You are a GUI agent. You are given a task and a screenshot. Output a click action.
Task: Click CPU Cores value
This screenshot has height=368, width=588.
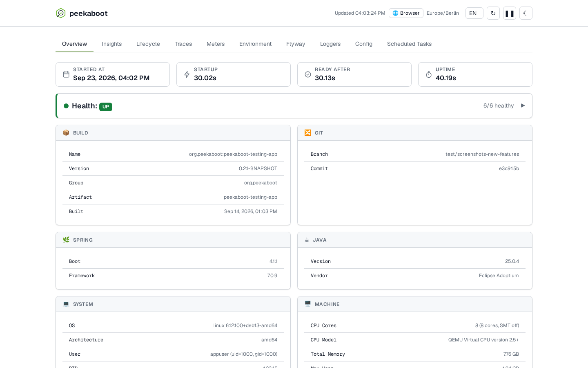click(x=497, y=325)
